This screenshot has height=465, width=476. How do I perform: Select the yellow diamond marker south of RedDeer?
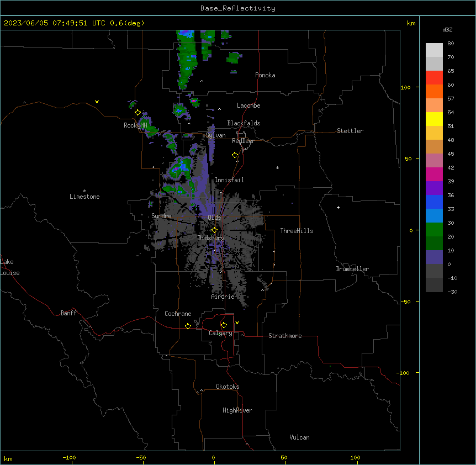pyautogui.click(x=235, y=155)
